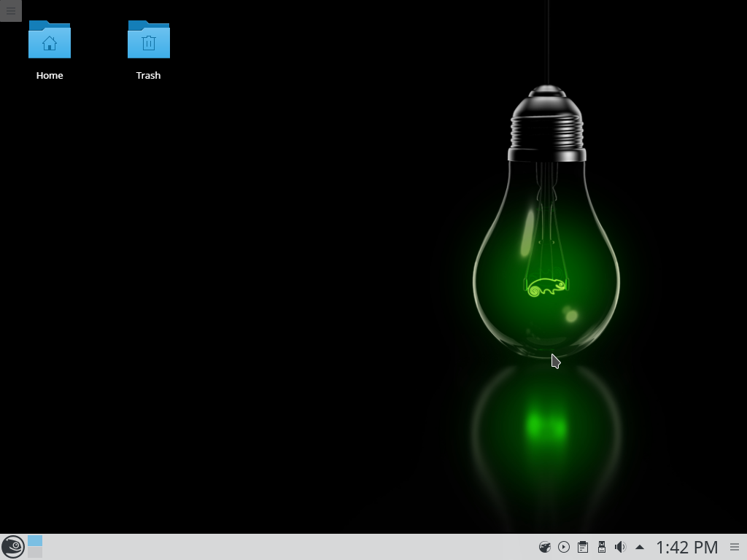The height and width of the screenshot is (560, 747).
Task: Show the calendar from the 1:42 PM clock
Action: tap(686, 547)
